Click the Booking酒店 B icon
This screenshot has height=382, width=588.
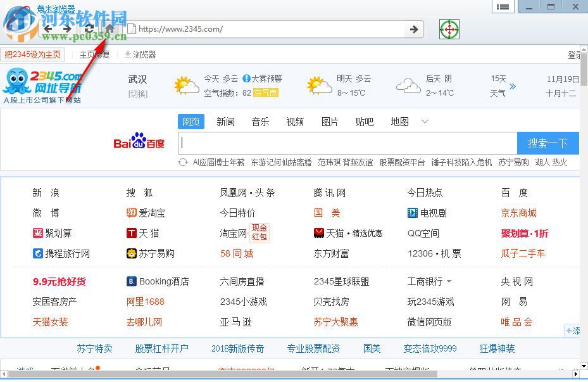[131, 281]
